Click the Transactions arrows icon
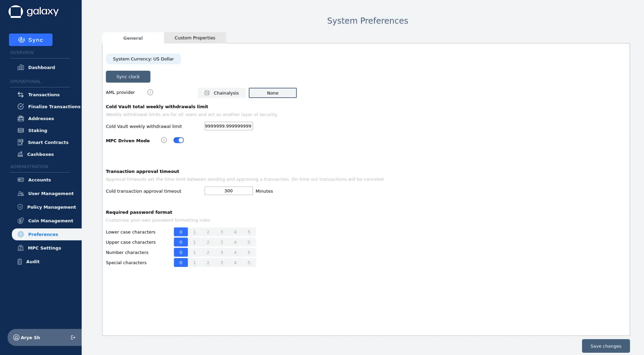644x355 pixels. click(x=21, y=95)
